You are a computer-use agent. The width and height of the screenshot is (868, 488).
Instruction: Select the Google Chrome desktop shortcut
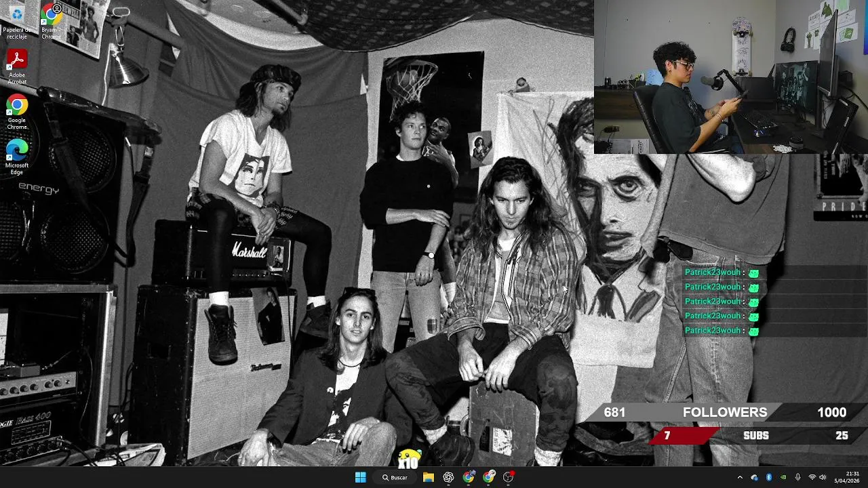coord(16,113)
